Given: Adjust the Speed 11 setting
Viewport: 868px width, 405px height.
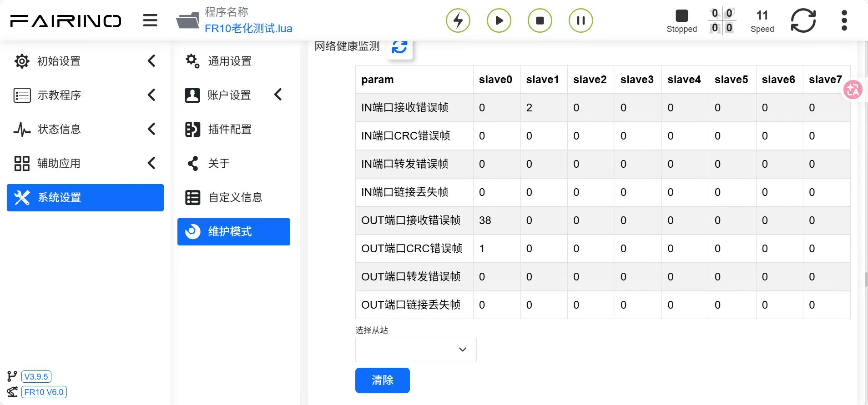Looking at the screenshot, I should click(x=762, y=21).
